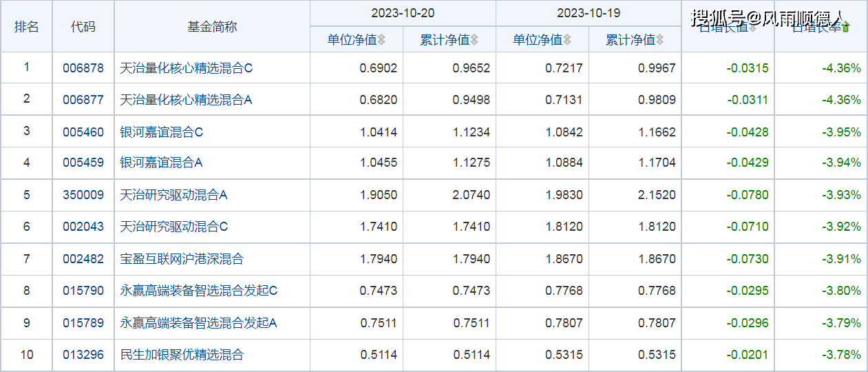Select value 1.9830 in row 5

(564, 195)
